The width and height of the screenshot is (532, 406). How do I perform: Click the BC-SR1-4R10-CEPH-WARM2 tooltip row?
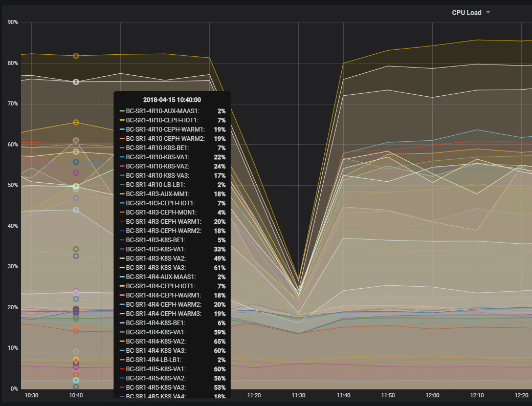[x=172, y=139]
